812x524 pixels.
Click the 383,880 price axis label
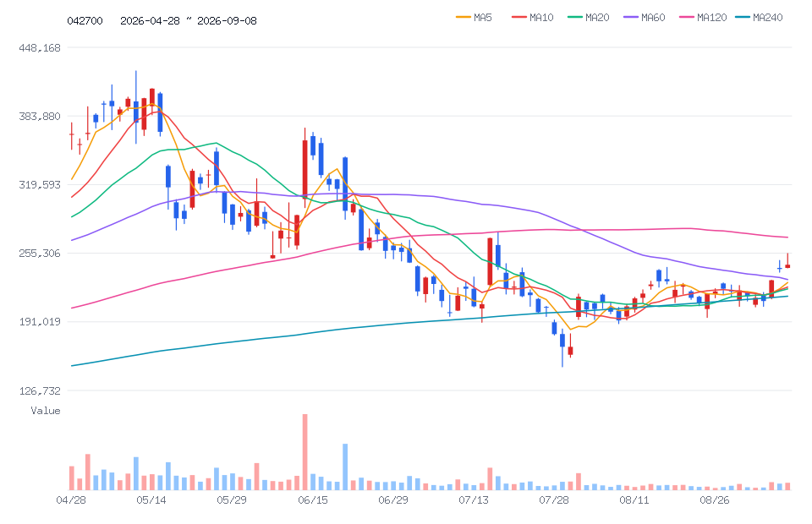(40, 117)
